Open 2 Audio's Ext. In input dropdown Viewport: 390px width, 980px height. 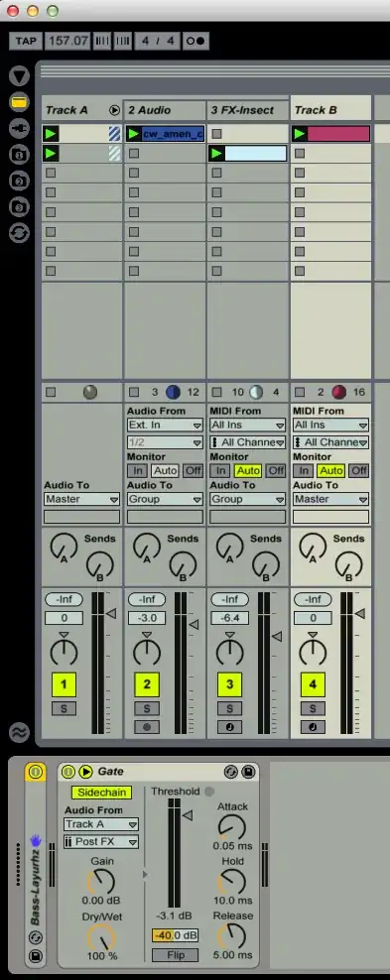[x=165, y=425]
